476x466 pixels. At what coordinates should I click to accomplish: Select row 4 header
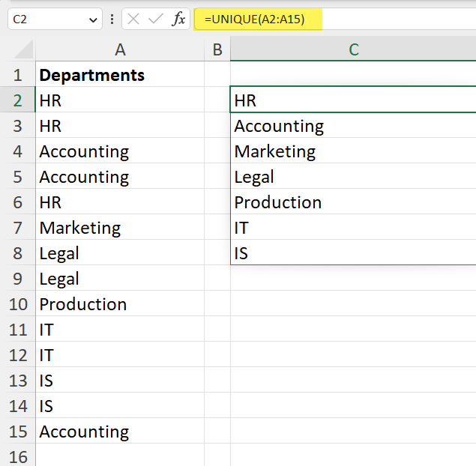pyautogui.click(x=17, y=151)
